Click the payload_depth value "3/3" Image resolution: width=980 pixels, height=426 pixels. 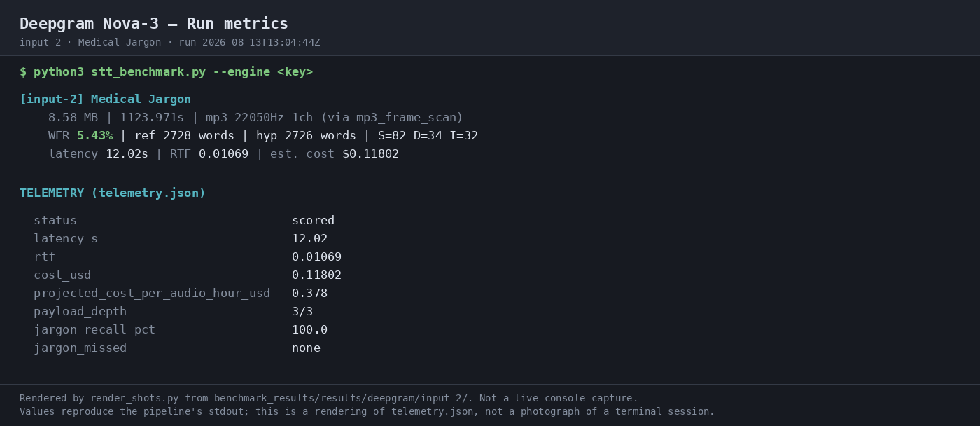pyautogui.click(x=302, y=312)
